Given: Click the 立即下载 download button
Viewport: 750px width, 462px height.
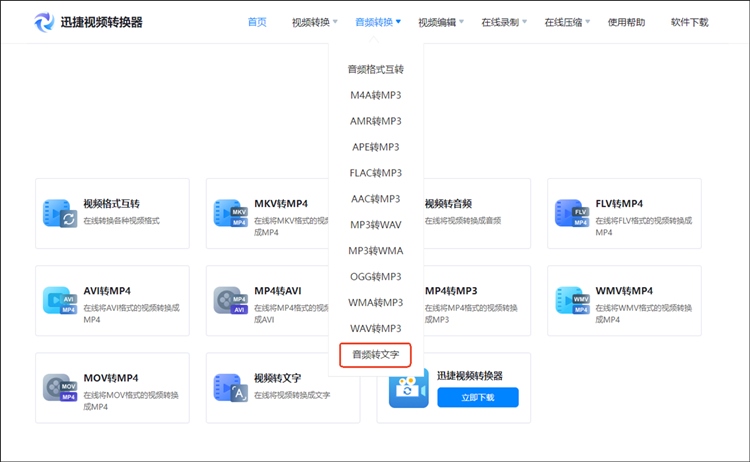Looking at the screenshot, I should pos(478,397).
